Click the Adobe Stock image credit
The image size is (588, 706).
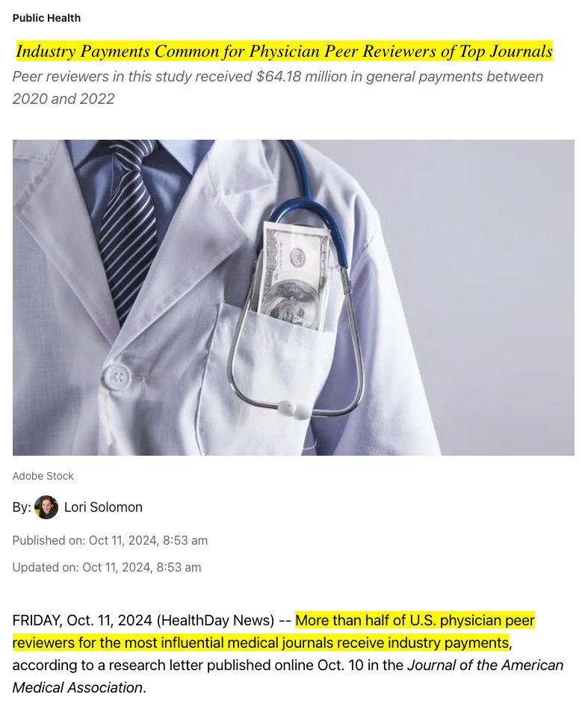43,476
